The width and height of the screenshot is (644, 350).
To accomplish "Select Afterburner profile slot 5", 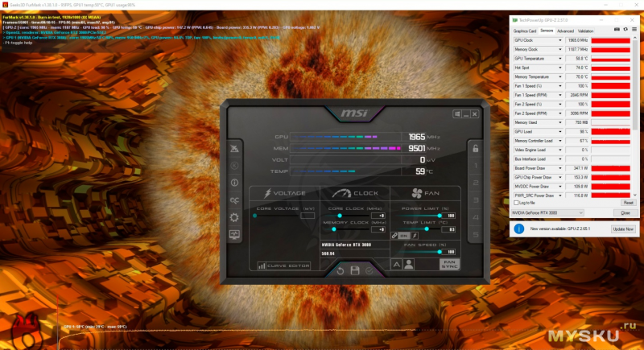I will (x=476, y=235).
